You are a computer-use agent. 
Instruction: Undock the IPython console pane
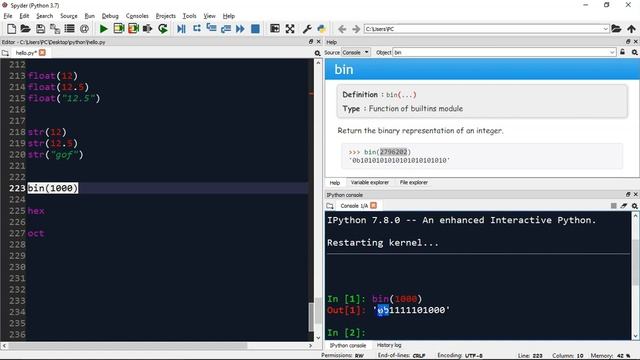coord(628,195)
